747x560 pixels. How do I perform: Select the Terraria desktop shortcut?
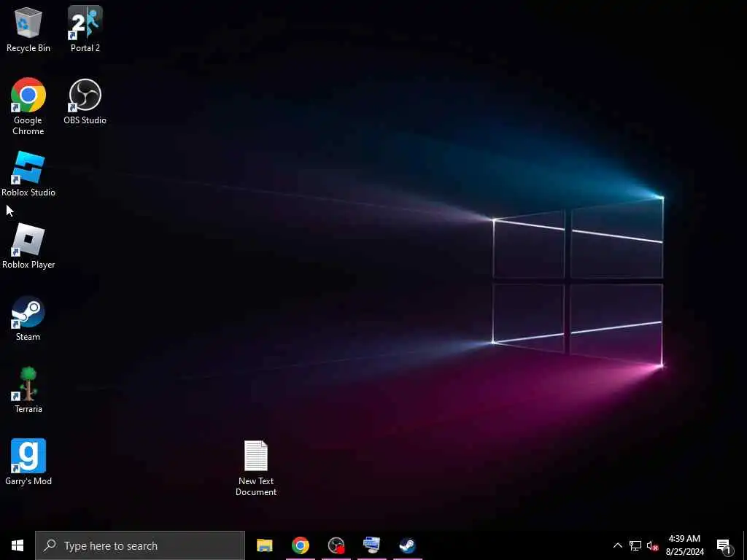pos(28,391)
